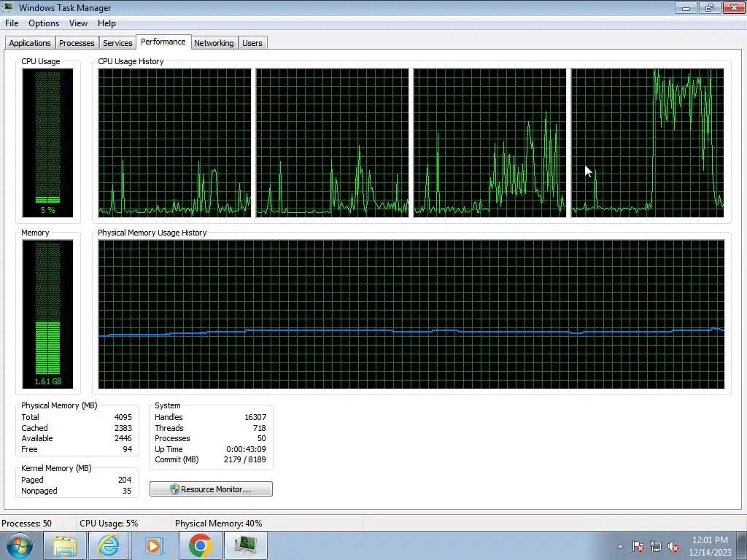Image resolution: width=747 pixels, height=560 pixels.
Task: Open the Help menu
Action: [x=107, y=23]
